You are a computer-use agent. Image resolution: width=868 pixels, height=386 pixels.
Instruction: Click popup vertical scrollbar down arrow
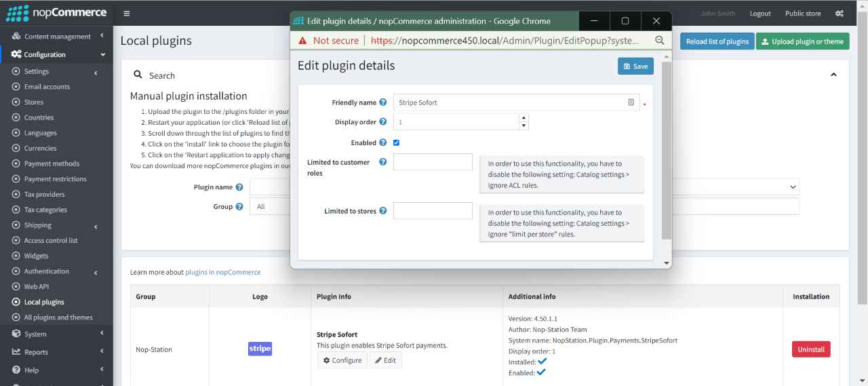pyautogui.click(x=667, y=263)
